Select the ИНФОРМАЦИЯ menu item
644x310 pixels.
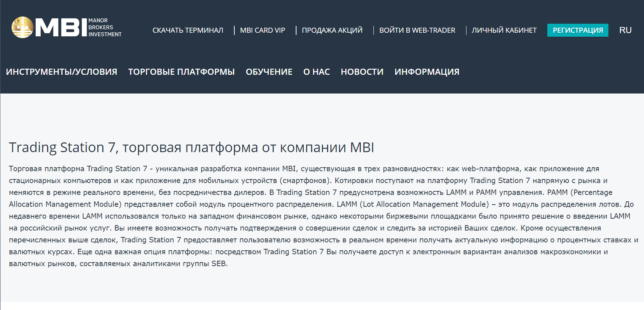pyautogui.click(x=427, y=72)
